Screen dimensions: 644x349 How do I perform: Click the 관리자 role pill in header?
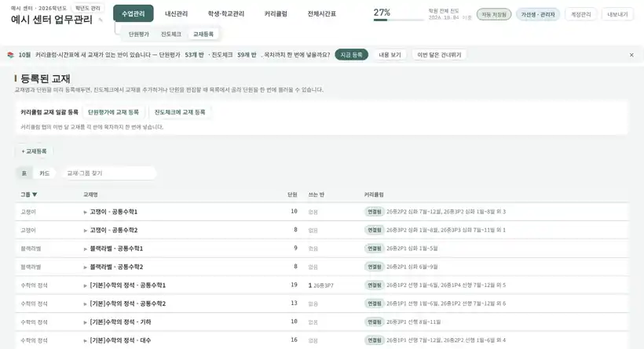tap(538, 14)
